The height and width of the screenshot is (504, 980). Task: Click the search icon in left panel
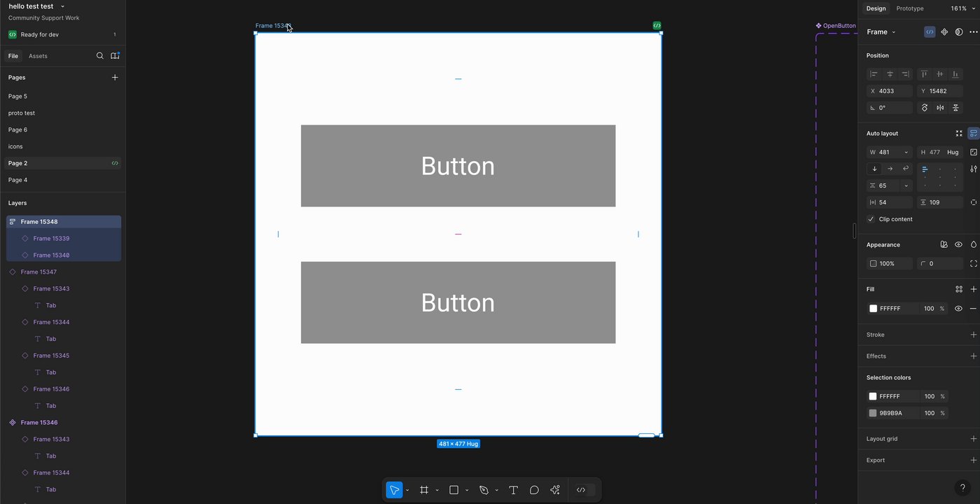point(100,56)
